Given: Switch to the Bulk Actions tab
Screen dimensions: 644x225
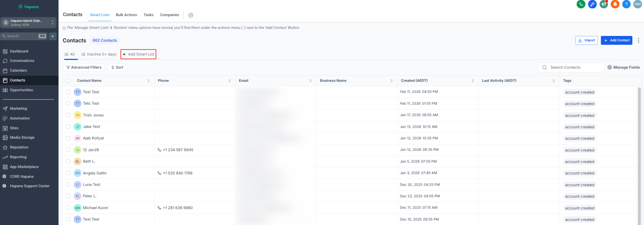Looking at the screenshot, I should [x=126, y=15].
